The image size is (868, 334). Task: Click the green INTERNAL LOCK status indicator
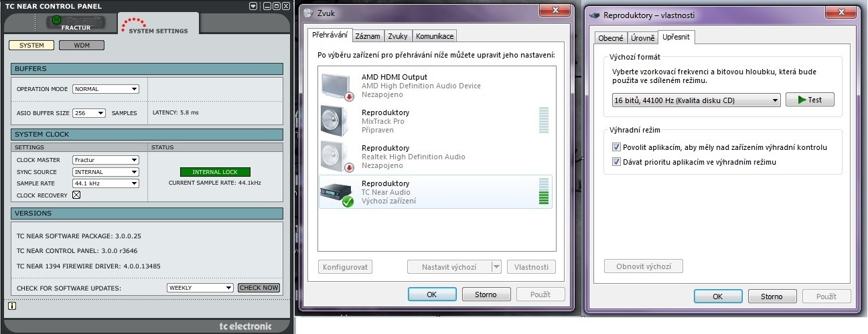tap(214, 172)
